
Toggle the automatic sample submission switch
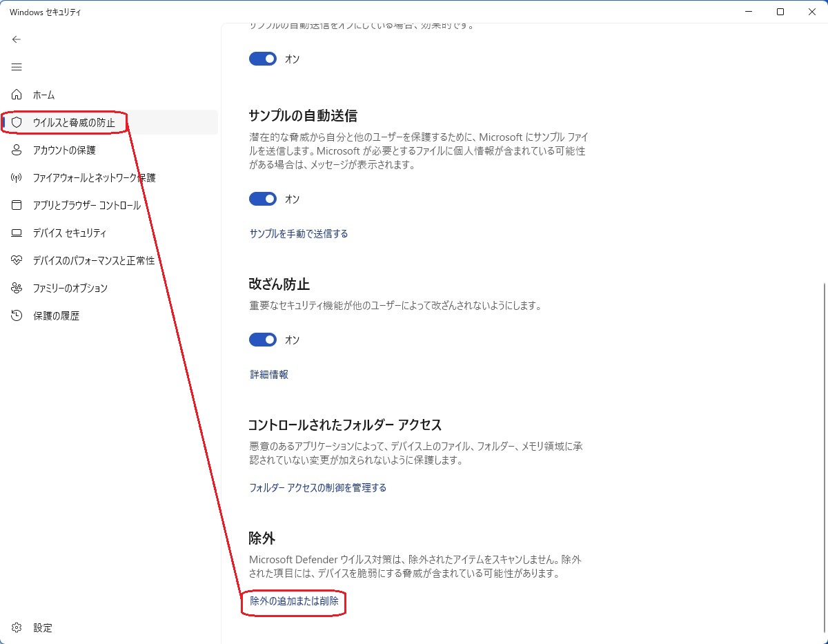263,199
